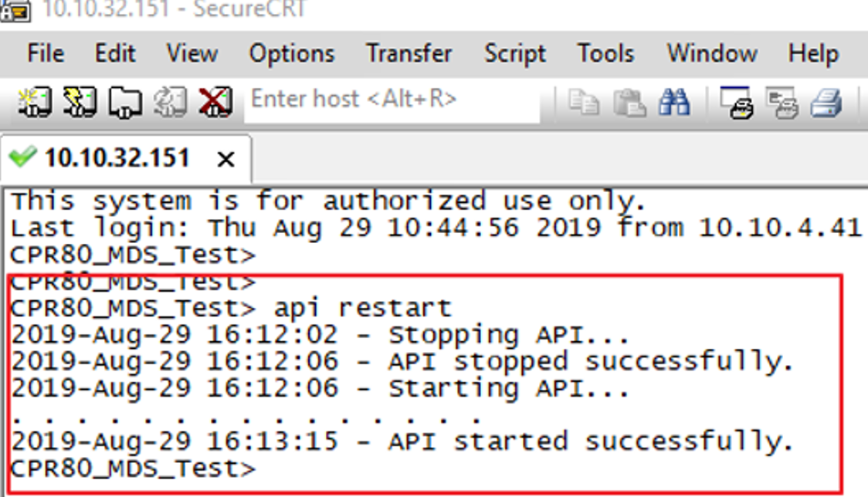Screen dimensions: 868x497
Task: Click the Quick Connect lightning icon
Action: pyautogui.click(x=79, y=102)
